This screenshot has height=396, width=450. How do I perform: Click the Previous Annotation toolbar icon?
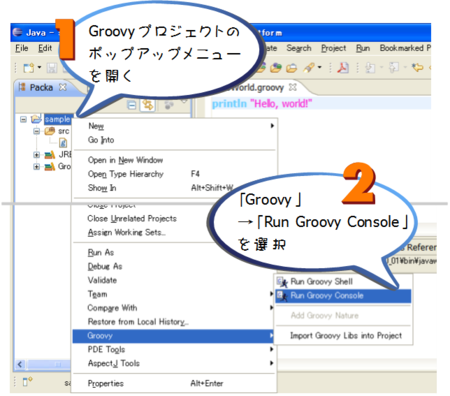pos(394,68)
